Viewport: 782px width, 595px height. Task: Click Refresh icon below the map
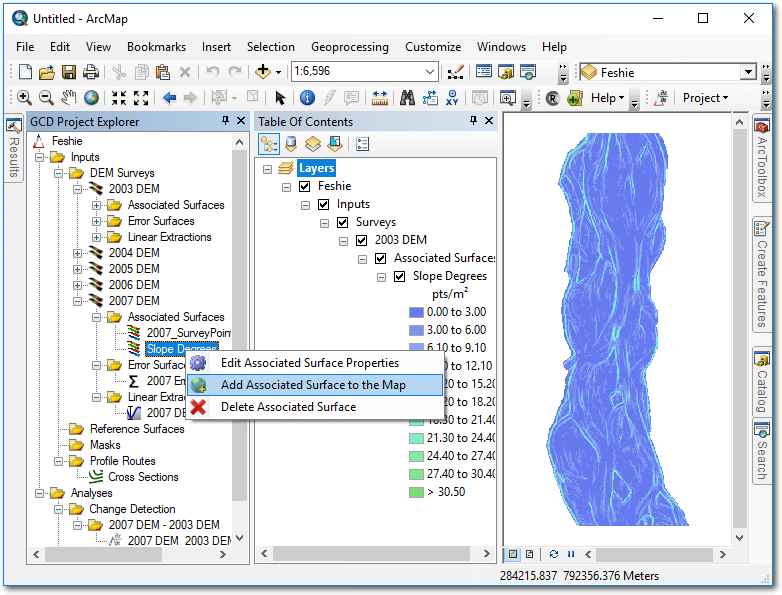pyautogui.click(x=554, y=554)
